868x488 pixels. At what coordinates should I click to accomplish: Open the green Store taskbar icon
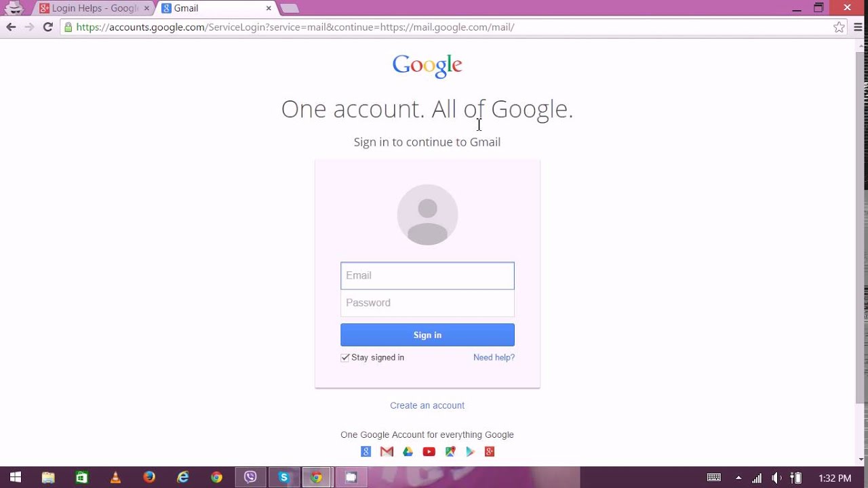pos(81,477)
